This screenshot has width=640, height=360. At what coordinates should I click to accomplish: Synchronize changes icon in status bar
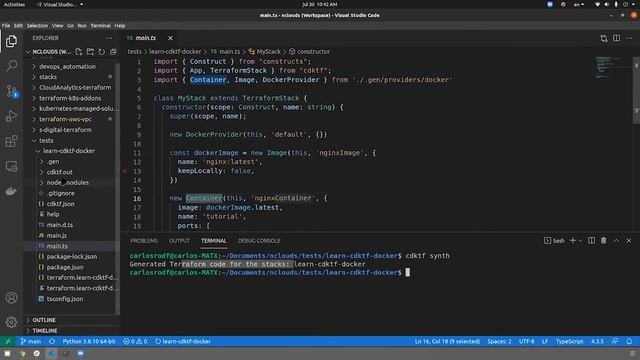[x=52, y=341]
